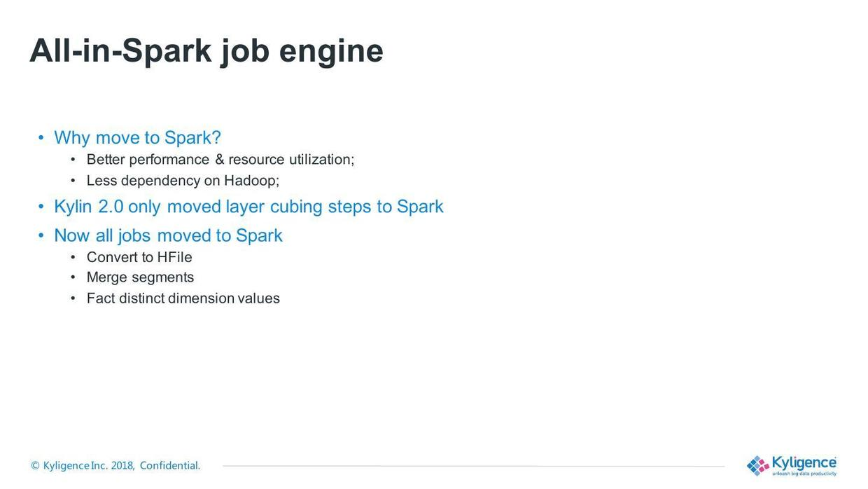Screen dimensions: 868x489
Task: Select the "Better performance & resource utilization" line
Action: click(220, 160)
